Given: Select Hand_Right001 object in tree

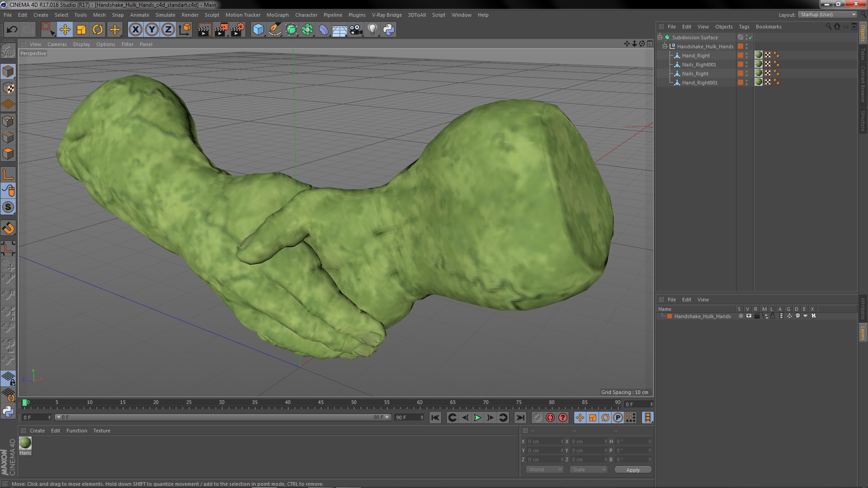Looking at the screenshot, I should 699,83.
